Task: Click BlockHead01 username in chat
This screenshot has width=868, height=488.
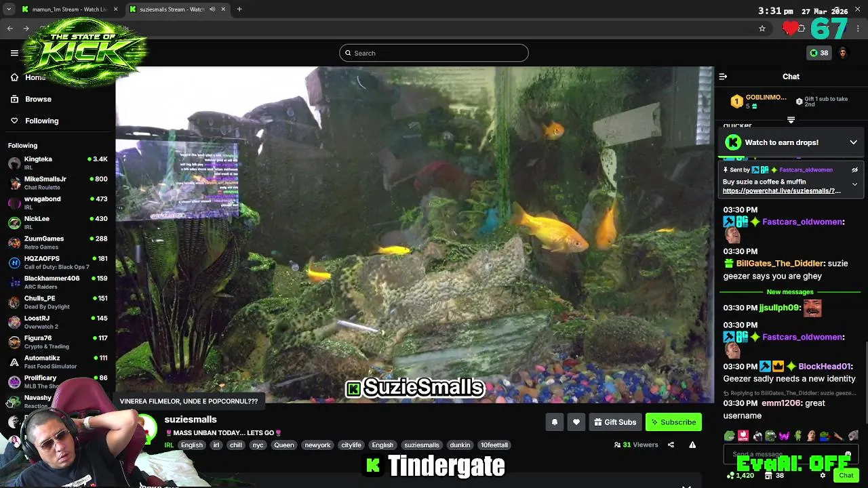Action: point(825,367)
